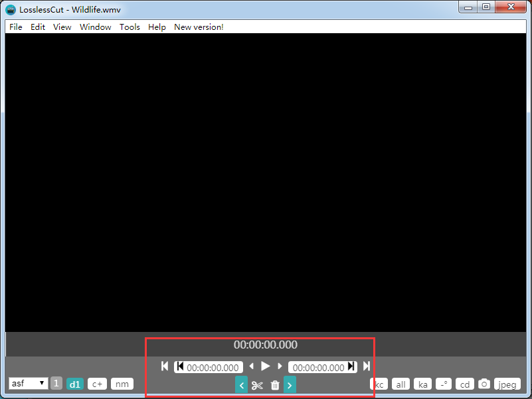Image resolution: width=532 pixels, height=399 pixels.
Task: Click the New version! menu item
Action: tap(199, 27)
